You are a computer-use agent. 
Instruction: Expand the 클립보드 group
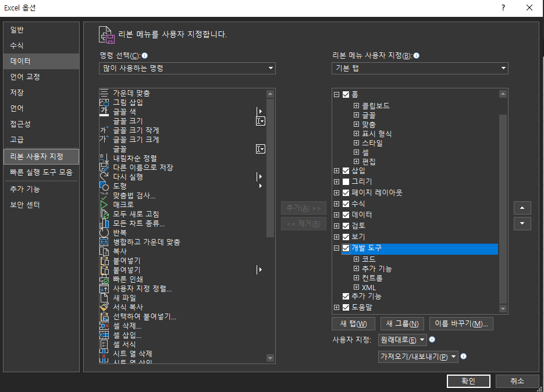click(x=356, y=105)
